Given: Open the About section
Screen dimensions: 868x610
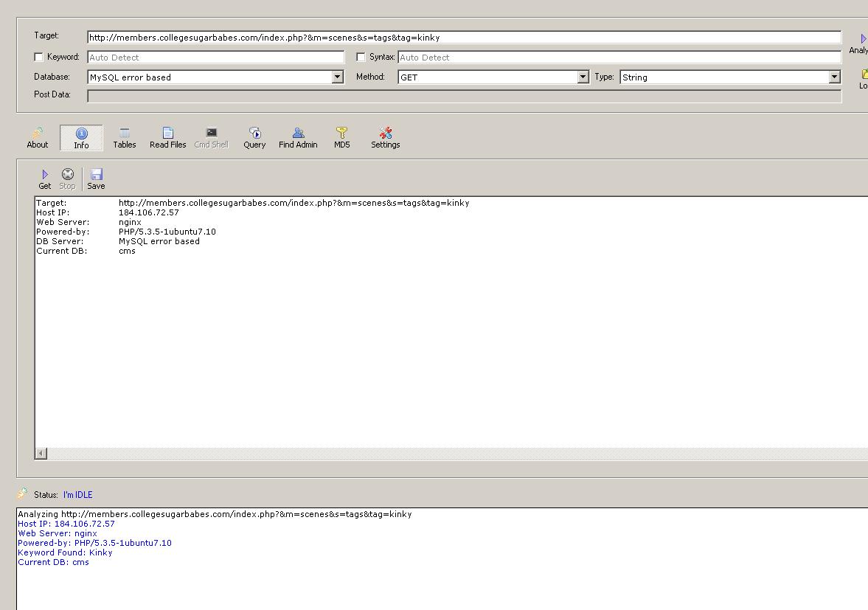Looking at the screenshot, I should (x=37, y=138).
